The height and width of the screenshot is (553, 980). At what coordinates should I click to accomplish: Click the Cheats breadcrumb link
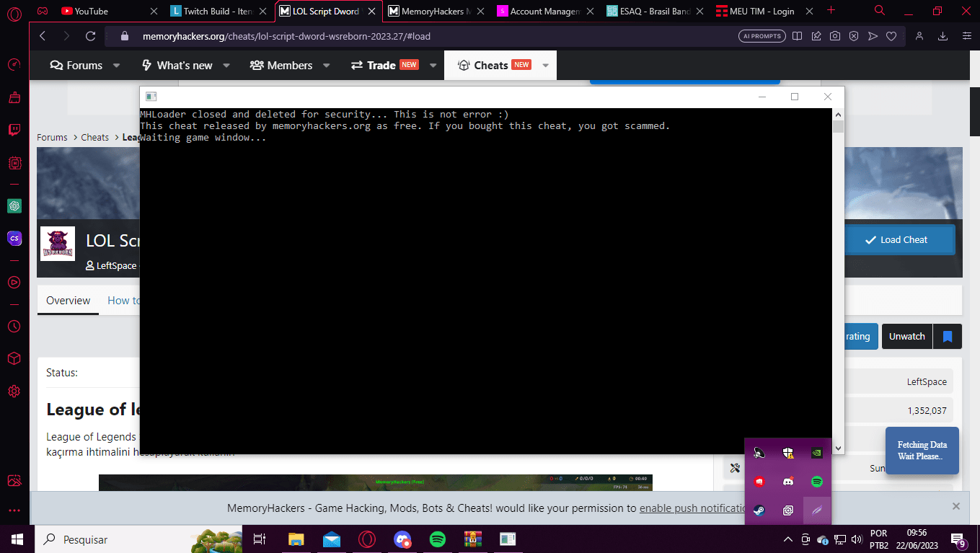(94, 137)
